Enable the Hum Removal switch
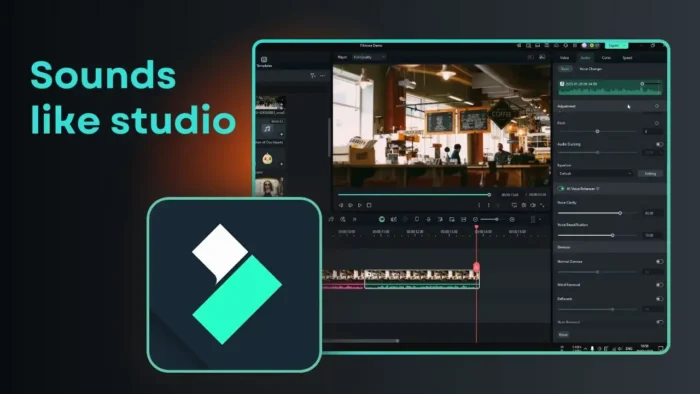Viewport: 700px width, 394px height. 659,322
